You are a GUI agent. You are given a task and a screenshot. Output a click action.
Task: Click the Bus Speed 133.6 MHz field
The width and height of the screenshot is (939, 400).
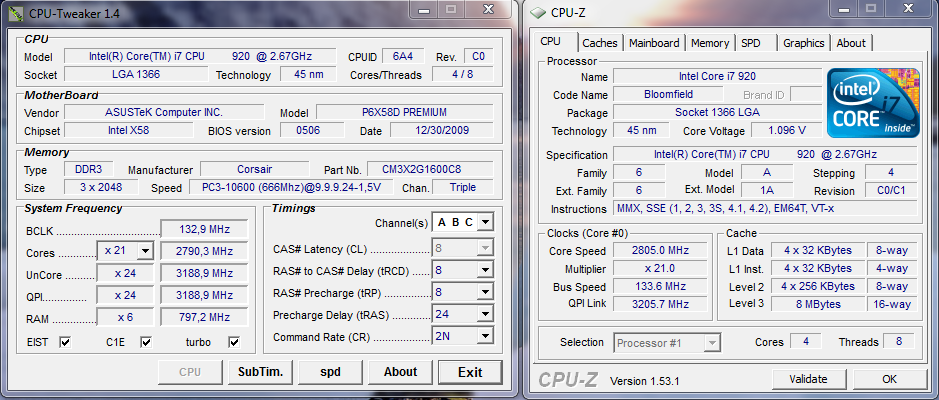click(x=659, y=287)
